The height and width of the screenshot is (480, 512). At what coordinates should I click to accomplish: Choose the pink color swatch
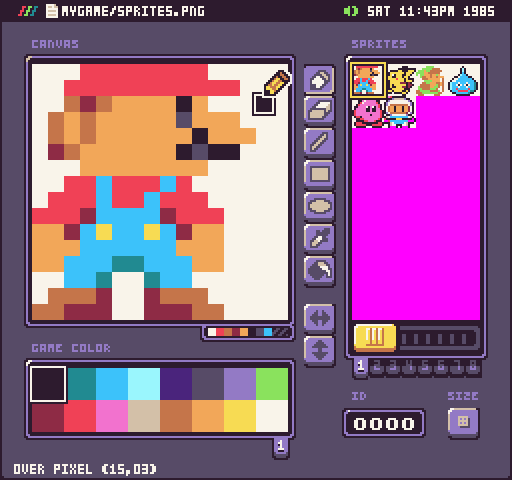[x=112, y=416]
